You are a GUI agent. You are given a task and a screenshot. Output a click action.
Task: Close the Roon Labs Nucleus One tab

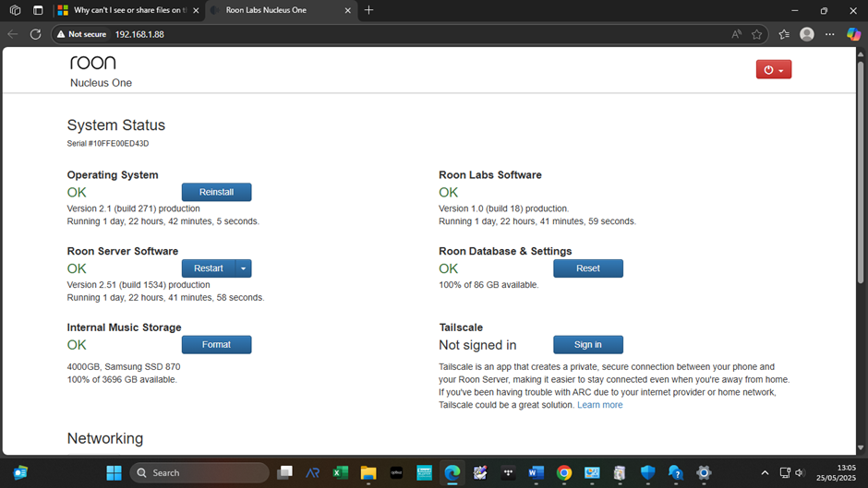(347, 10)
